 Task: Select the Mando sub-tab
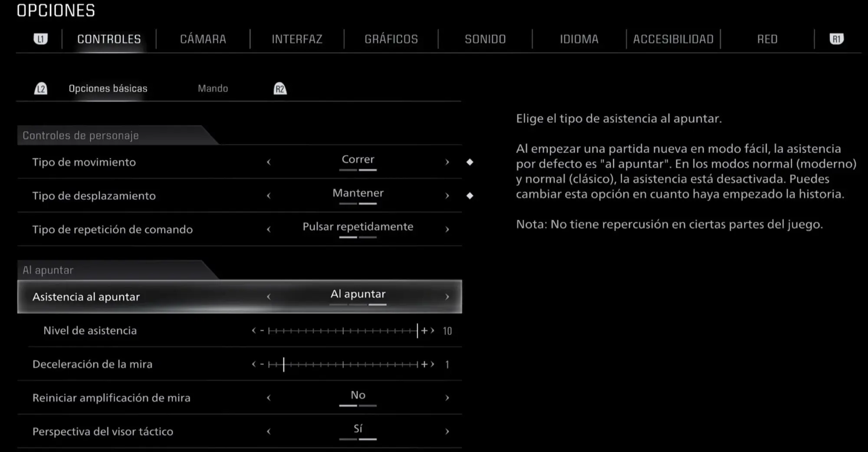click(213, 89)
